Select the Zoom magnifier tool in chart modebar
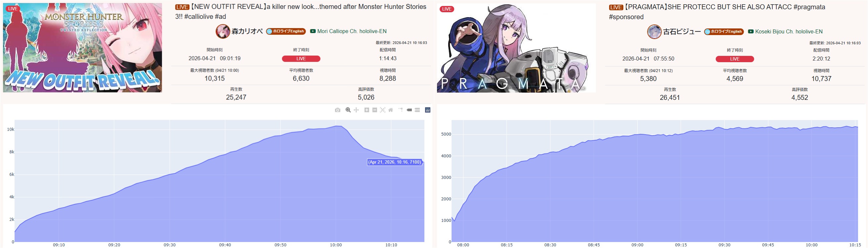The height and width of the screenshot is (248, 868). tap(348, 110)
